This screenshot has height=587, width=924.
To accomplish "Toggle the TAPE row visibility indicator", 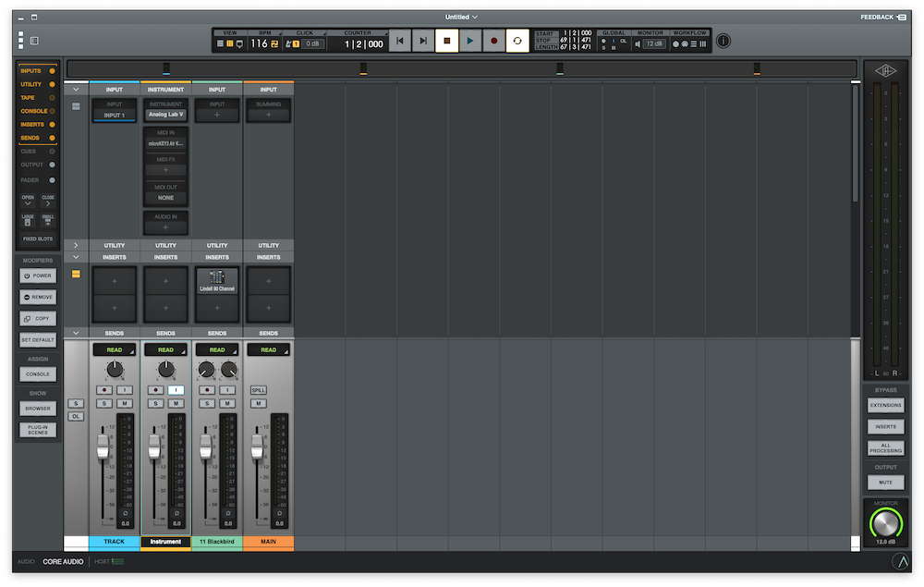I will coord(52,97).
